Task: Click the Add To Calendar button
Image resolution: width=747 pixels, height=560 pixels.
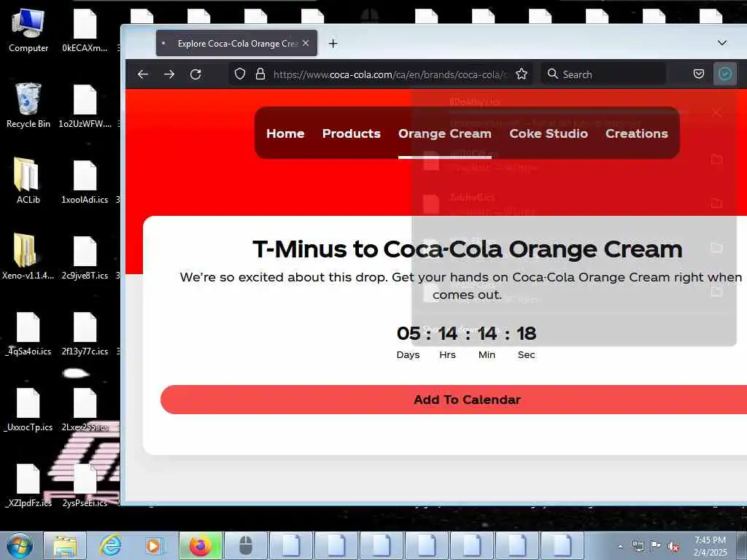Action: 467,400
